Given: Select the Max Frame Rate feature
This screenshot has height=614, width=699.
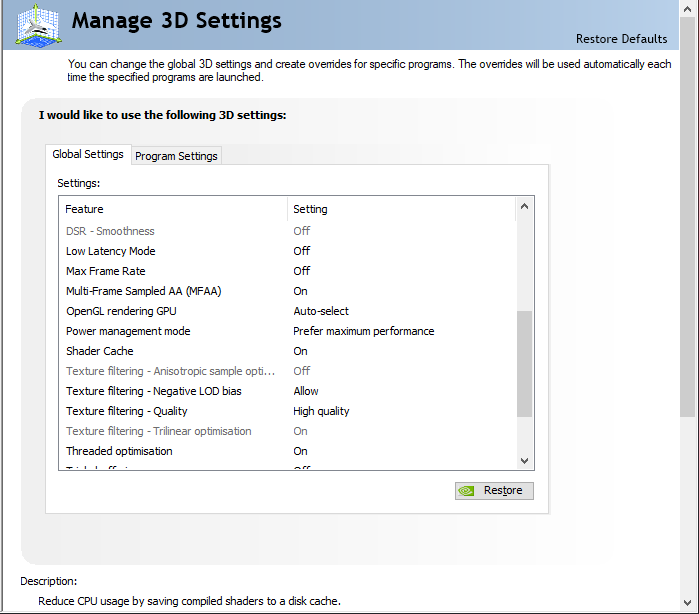Looking at the screenshot, I should 106,271.
